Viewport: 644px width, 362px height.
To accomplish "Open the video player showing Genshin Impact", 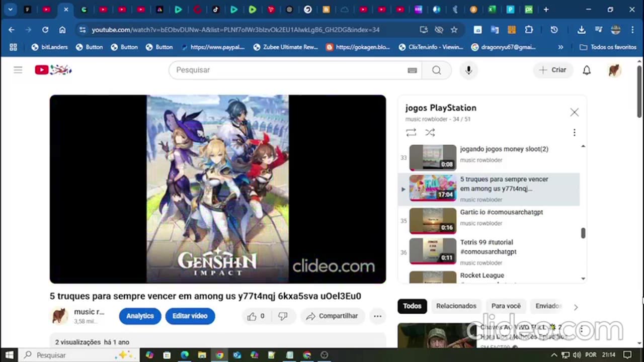I will (x=218, y=189).
